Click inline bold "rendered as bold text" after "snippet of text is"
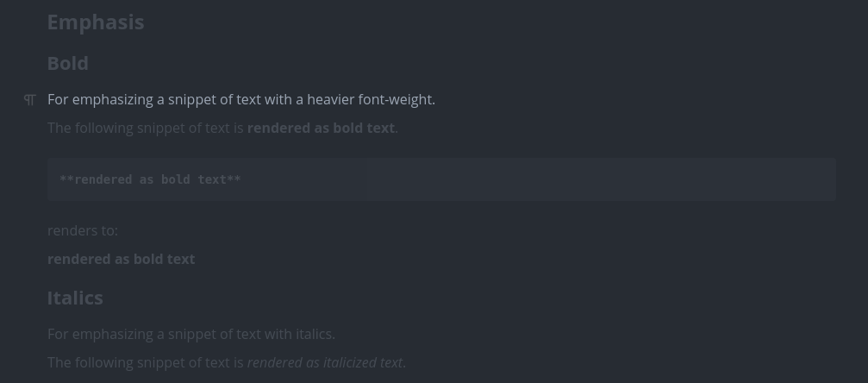This screenshot has height=383, width=868. (321, 128)
